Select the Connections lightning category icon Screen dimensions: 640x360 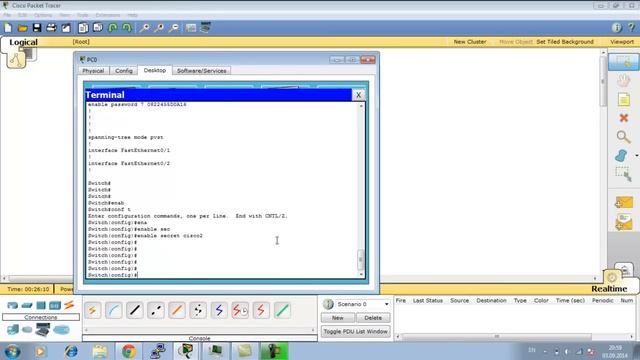click(x=69, y=304)
